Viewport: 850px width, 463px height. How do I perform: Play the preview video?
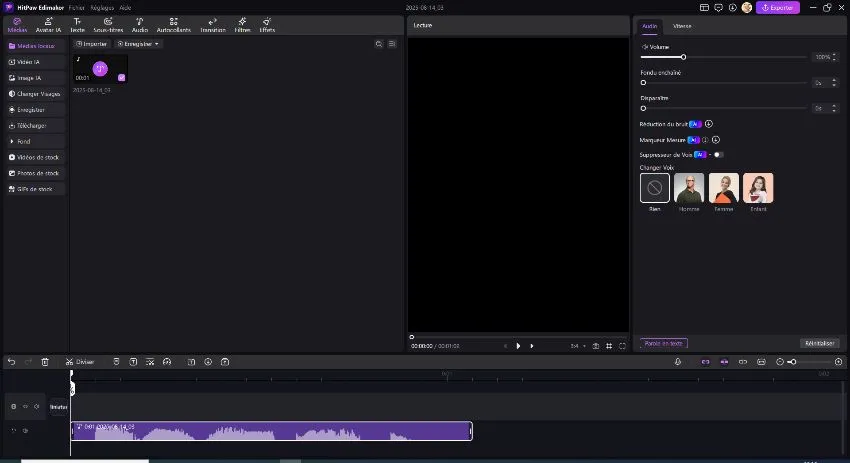click(x=518, y=346)
